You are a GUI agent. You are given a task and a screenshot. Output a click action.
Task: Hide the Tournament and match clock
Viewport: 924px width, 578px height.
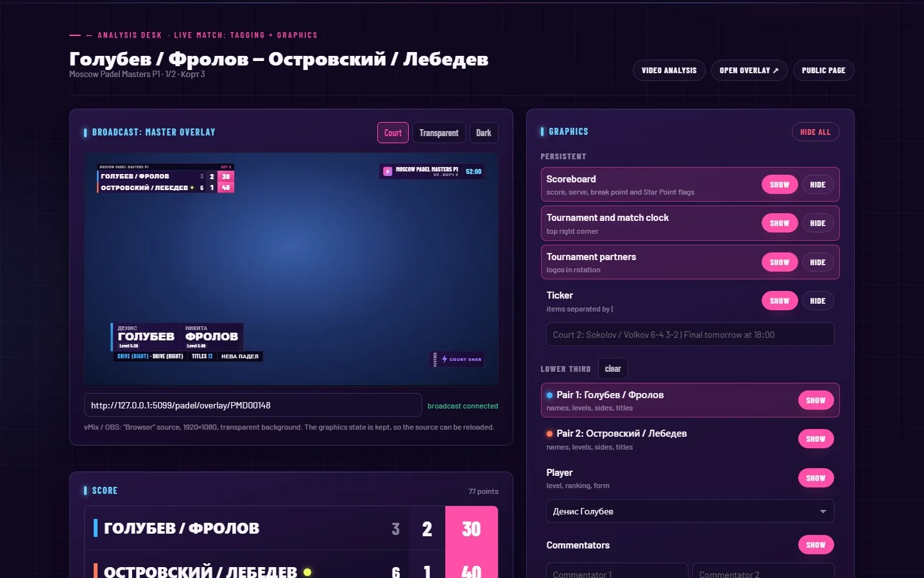(x=817, y=223)
